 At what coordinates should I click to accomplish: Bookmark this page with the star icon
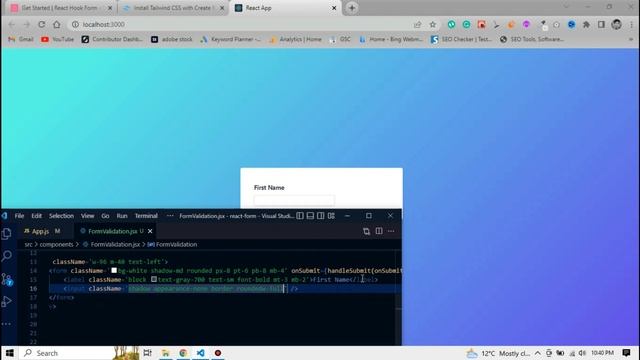click(x=433, y=24)
